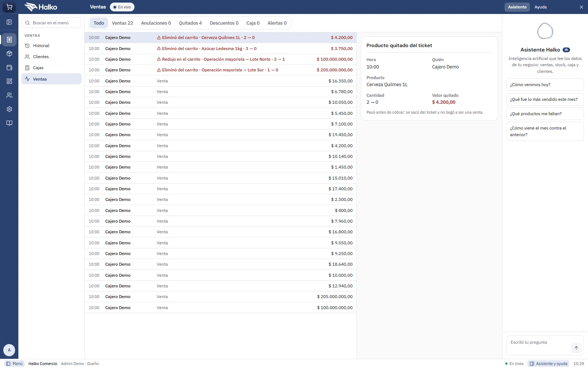Image resolution: width=588 pixels, height=368 pixels.
Task: Select Ventas in sidebar menu
Action: tap(51, 79)
